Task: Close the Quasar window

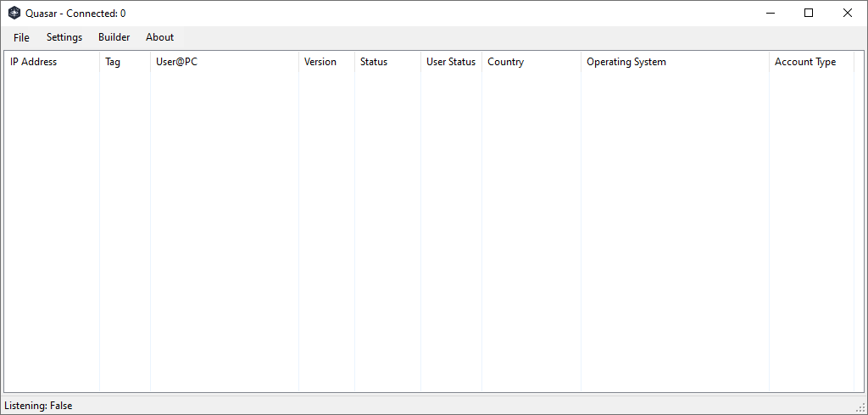Action: coord(848,13)
